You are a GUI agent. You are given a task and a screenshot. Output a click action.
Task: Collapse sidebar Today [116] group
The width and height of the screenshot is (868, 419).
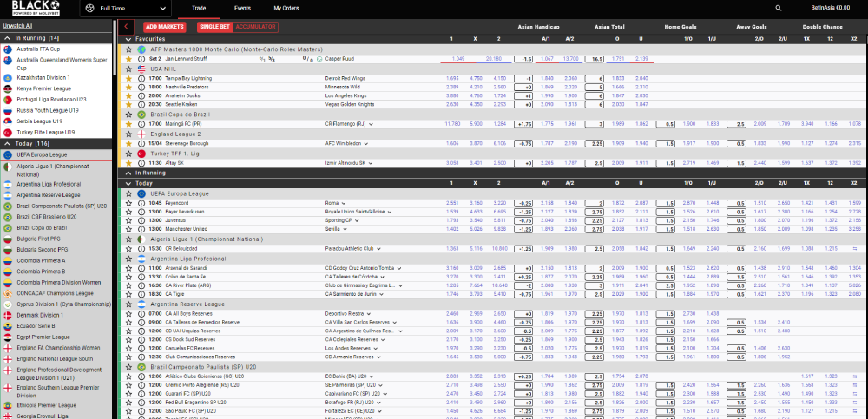(7, 144)
